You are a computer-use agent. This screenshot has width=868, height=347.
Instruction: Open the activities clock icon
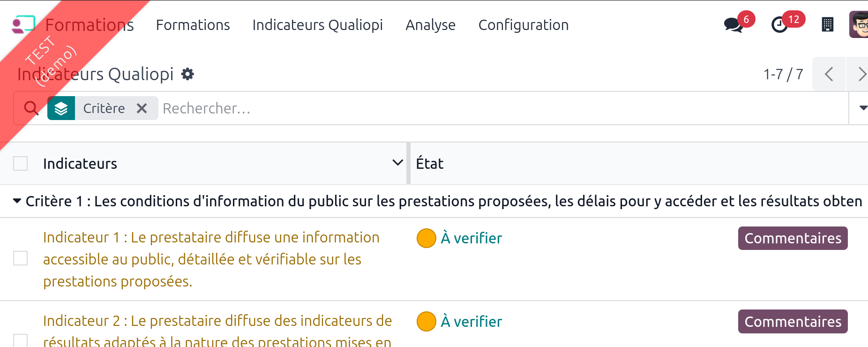tap(779, 25)
